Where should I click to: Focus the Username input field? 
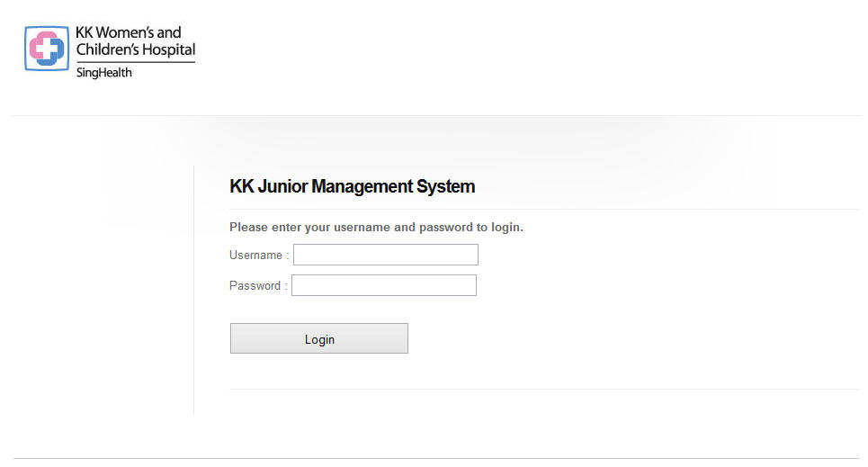pyautogui.click(x=386, y=255)
